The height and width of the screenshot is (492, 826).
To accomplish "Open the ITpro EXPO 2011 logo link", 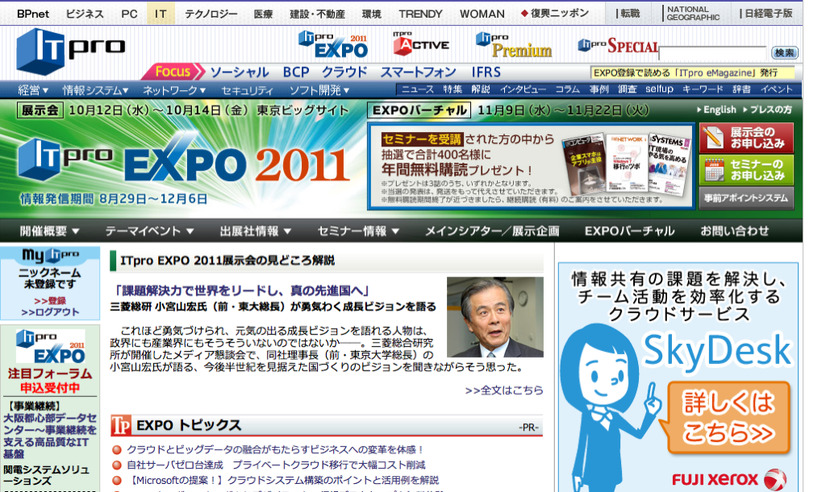I will click(x=333, y=45).
